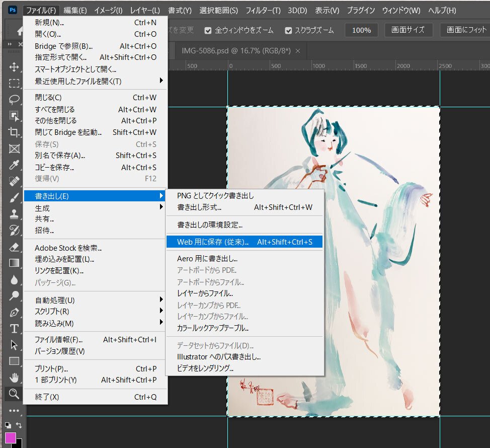
Task: Choose 閉じる(C) from the File menu
Action: tap(96, 98)
